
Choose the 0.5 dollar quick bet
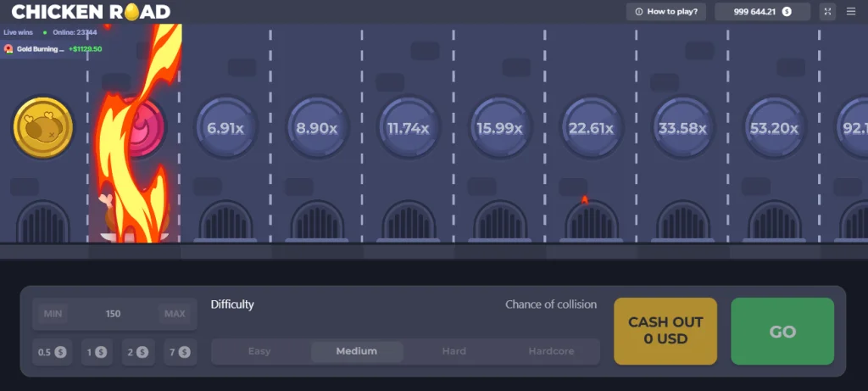click(x=52, y=352)
